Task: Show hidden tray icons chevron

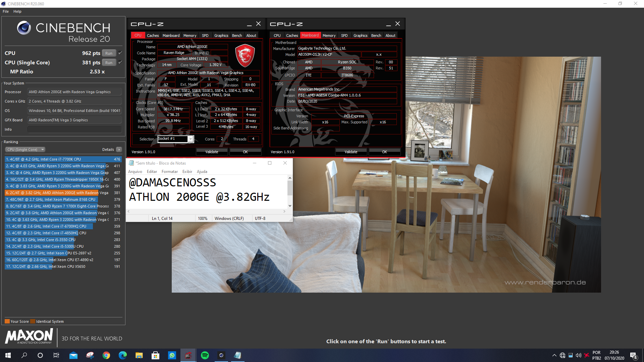Action: [554, 355]
